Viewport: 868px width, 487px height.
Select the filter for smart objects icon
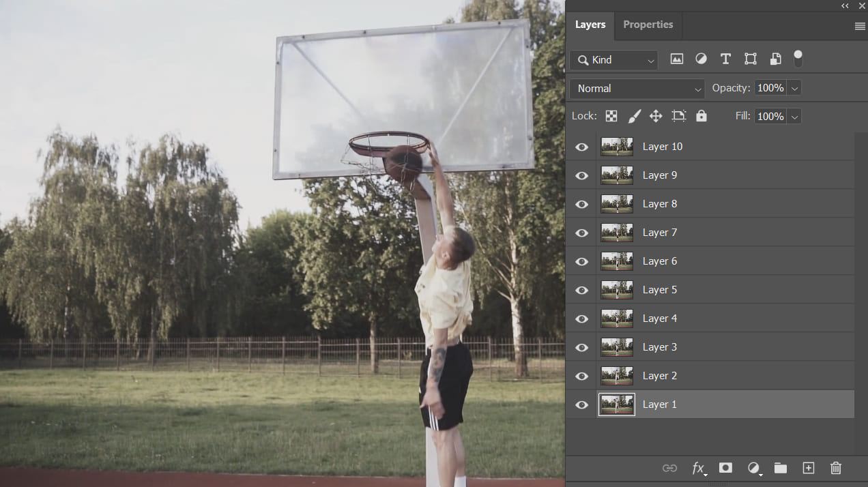coord(775,59)
